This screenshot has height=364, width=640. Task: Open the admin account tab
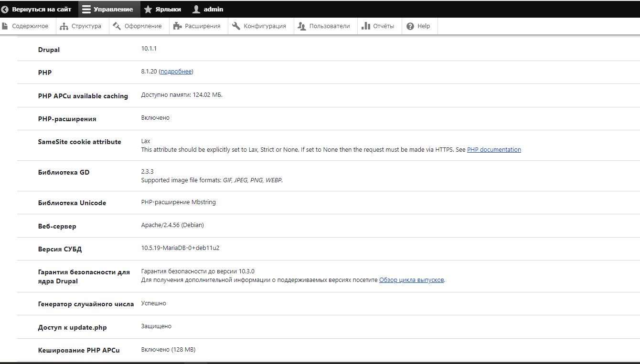point(208,9)
